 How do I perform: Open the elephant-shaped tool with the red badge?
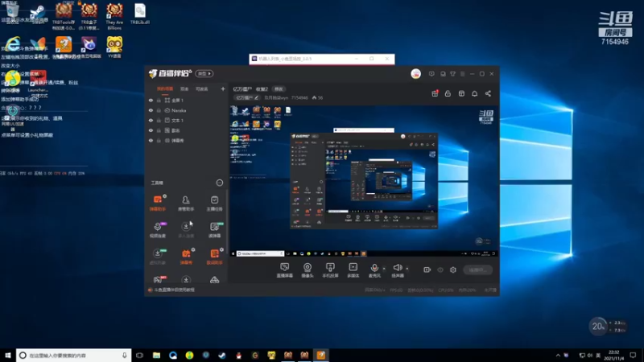[x=158, y=280]
